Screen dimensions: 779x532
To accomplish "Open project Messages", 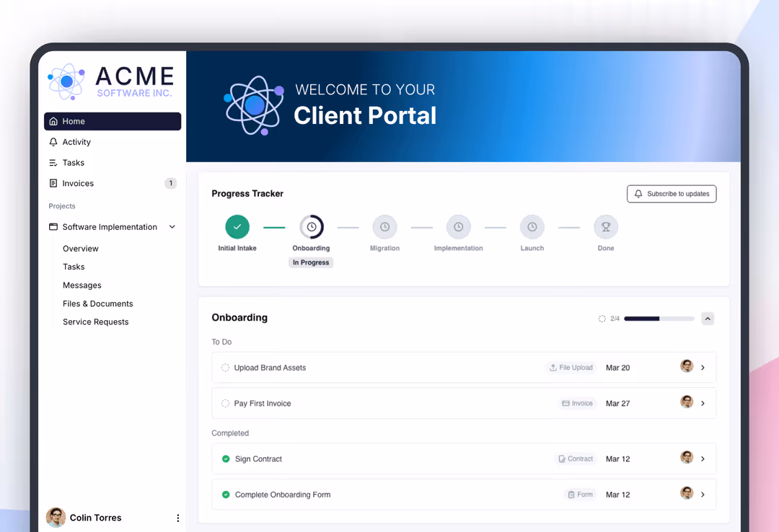I will click(x=82, y=285).
